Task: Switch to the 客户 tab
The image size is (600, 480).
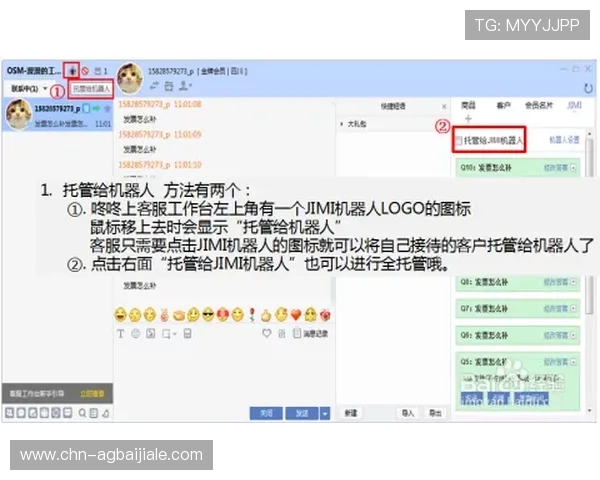Action: [x=503, y=105]
